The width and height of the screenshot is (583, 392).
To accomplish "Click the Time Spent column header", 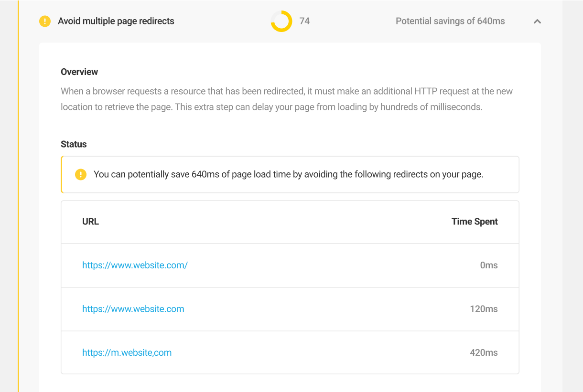I will 475,222.
